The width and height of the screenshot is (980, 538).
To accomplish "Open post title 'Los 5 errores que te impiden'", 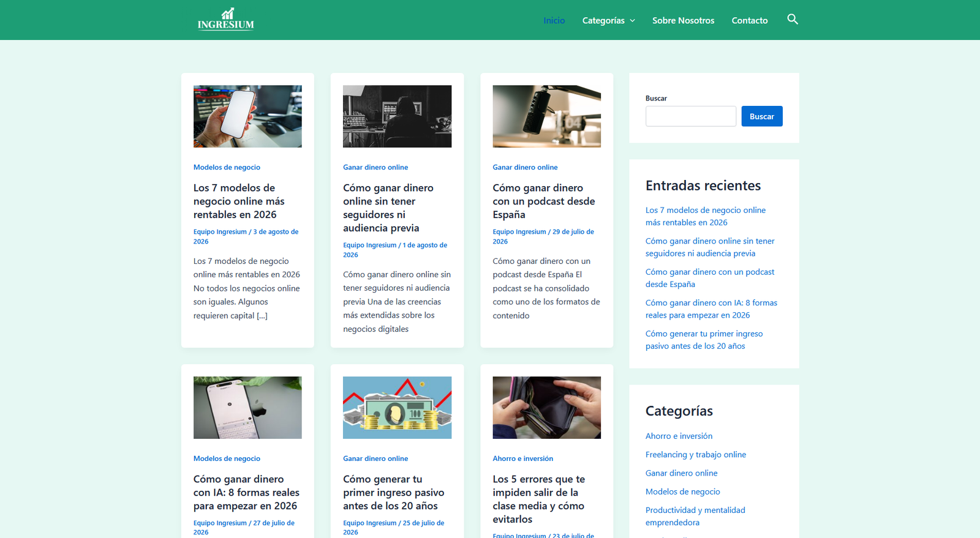I will (538, 499).
